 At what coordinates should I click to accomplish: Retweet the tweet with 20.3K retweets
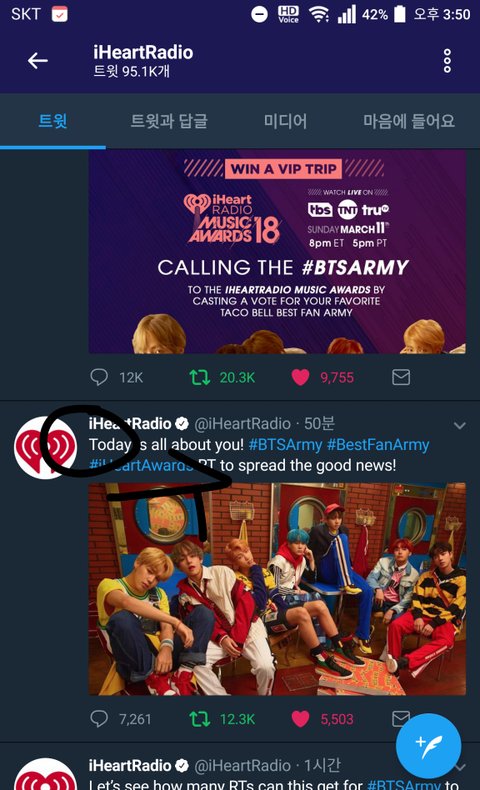point(199,377)
